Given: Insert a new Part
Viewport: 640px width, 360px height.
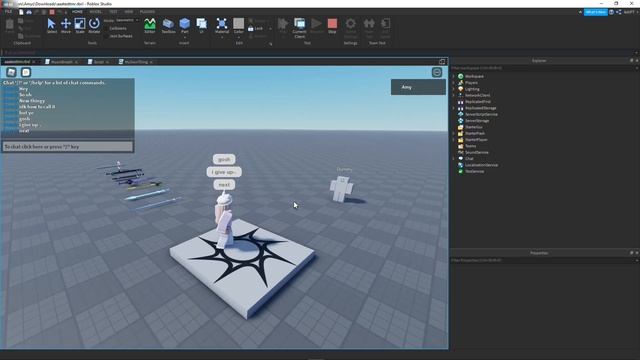Looking at the screenshot, I should (184, 25).
